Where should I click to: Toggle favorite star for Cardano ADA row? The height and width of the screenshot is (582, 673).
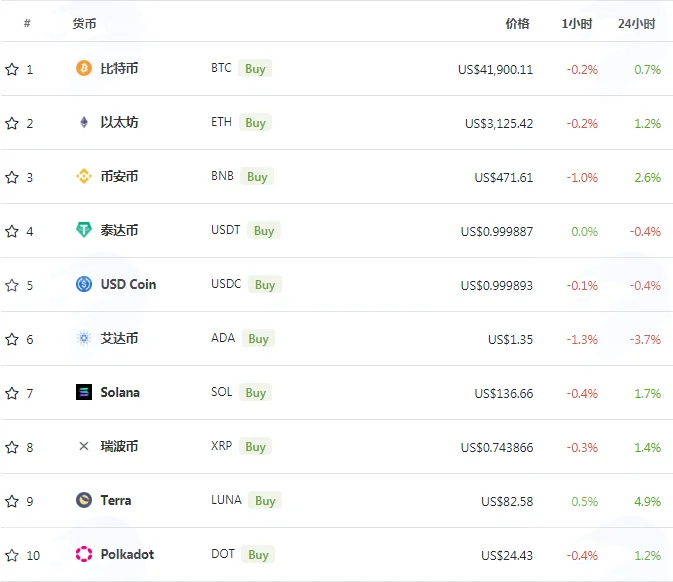point(12,339)
